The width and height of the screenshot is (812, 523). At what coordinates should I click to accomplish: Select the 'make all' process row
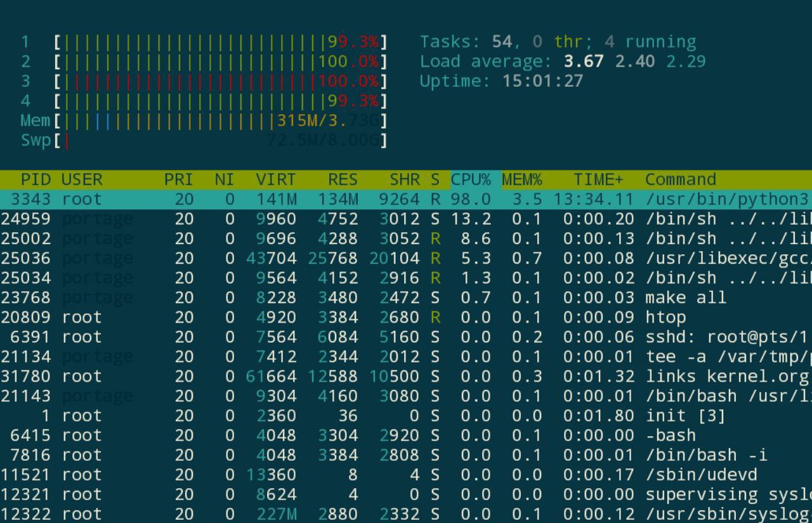tap(406, 297)
